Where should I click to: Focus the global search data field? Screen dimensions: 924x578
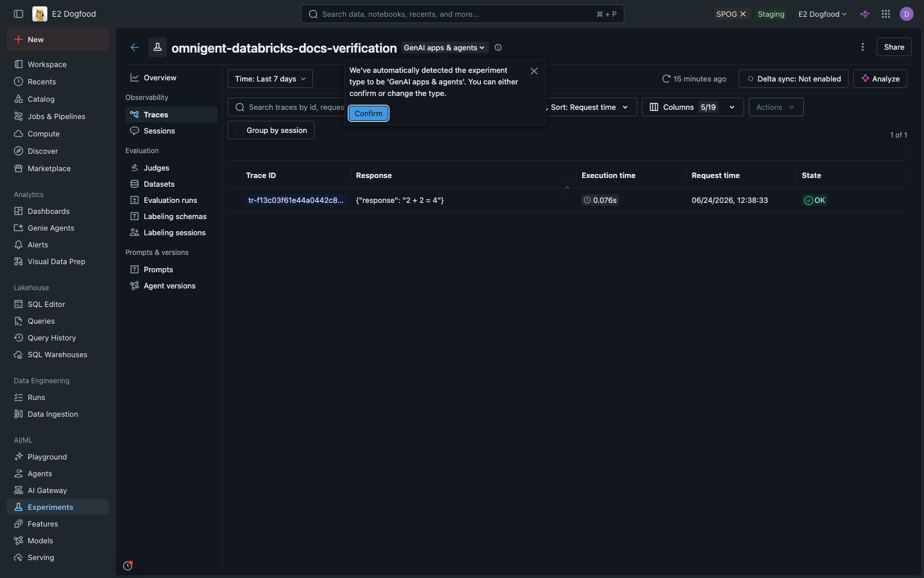462,14
